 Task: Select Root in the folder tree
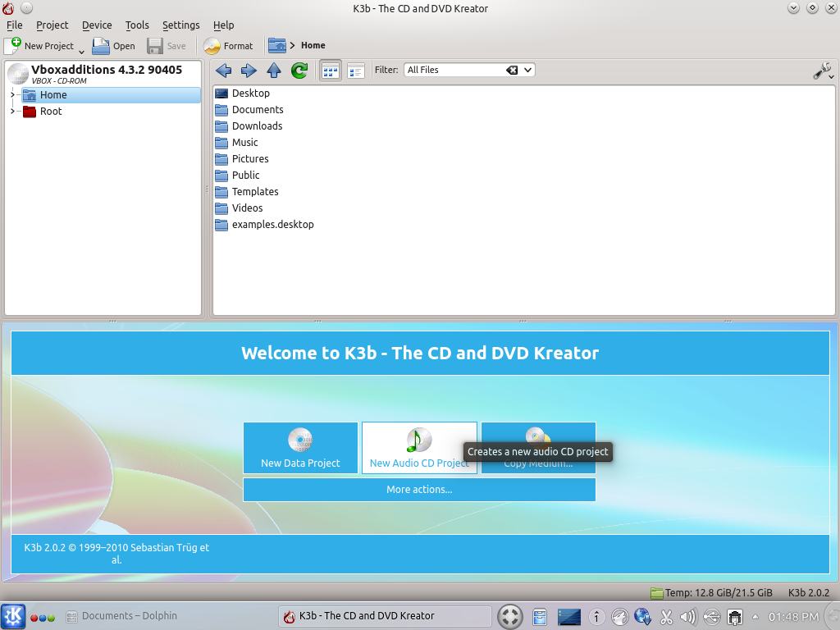(x=43, y=112)
